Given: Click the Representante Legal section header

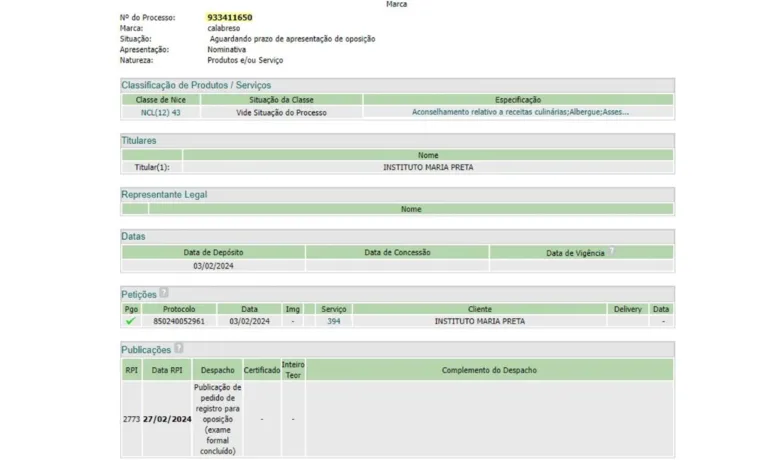Looking at the screenshot, I should pos(164,194).
